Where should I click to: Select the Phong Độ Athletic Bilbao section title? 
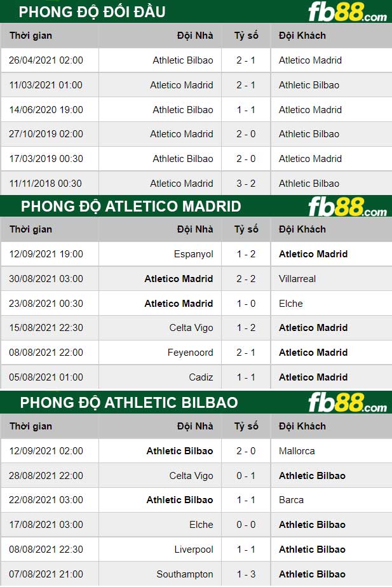click(129, 403)
